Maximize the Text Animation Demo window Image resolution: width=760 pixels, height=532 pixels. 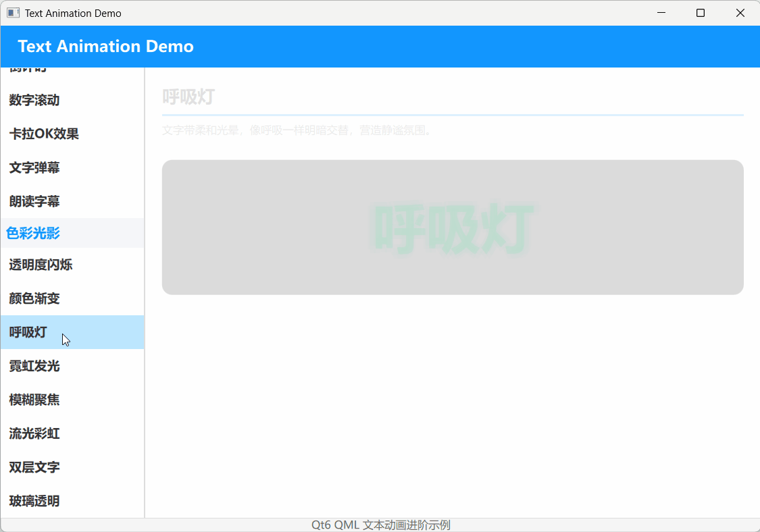[x=701, y=13]
